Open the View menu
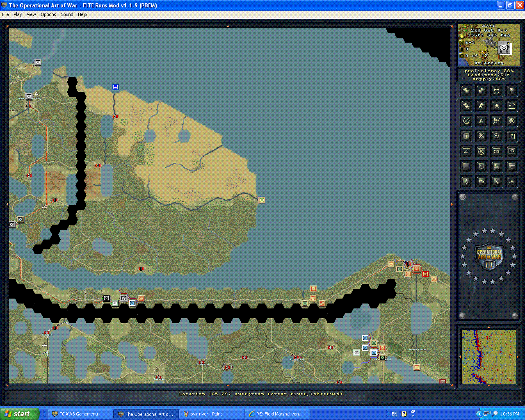Viewport: 525px width, 420px height. click(31, 14)
